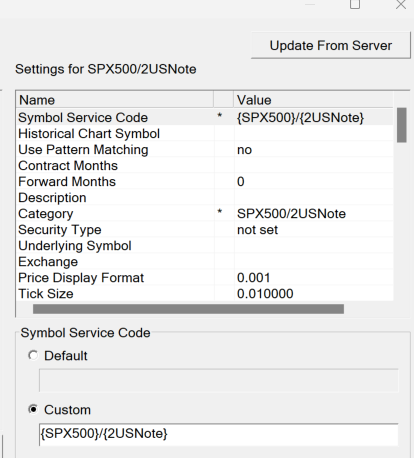
Task: Select the Historical Chart Symbol row
Action: pyautogui.click(x=205, y=134)
